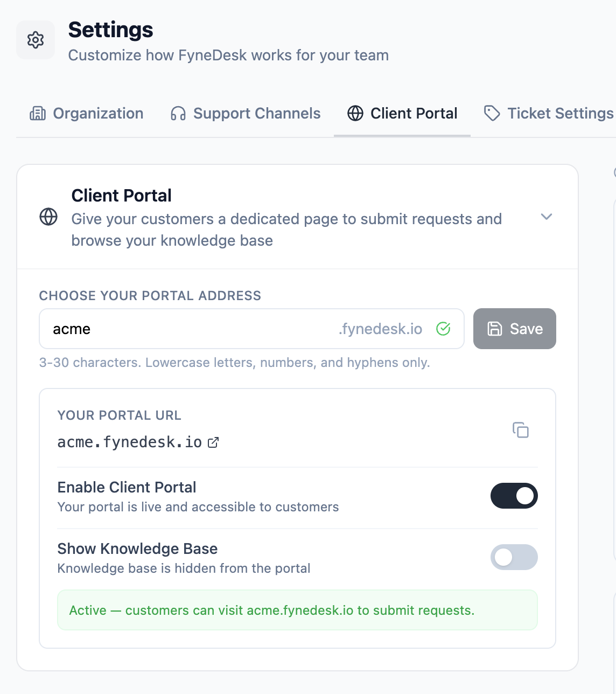616x694 pixels.
Task: Open portal via the external link icon
Action: coord(214,442)
